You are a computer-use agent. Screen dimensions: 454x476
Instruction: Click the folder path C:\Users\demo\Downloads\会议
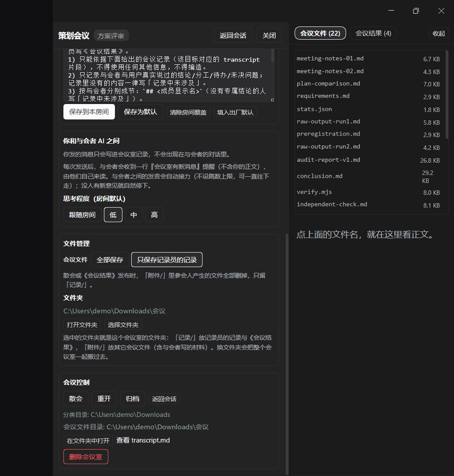point(114,311)
